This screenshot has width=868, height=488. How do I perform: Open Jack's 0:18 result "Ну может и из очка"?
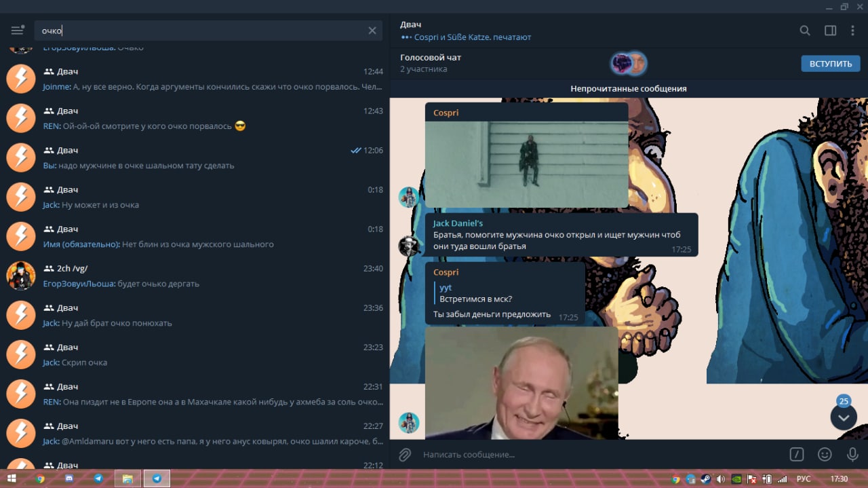[x=195, y=197]
